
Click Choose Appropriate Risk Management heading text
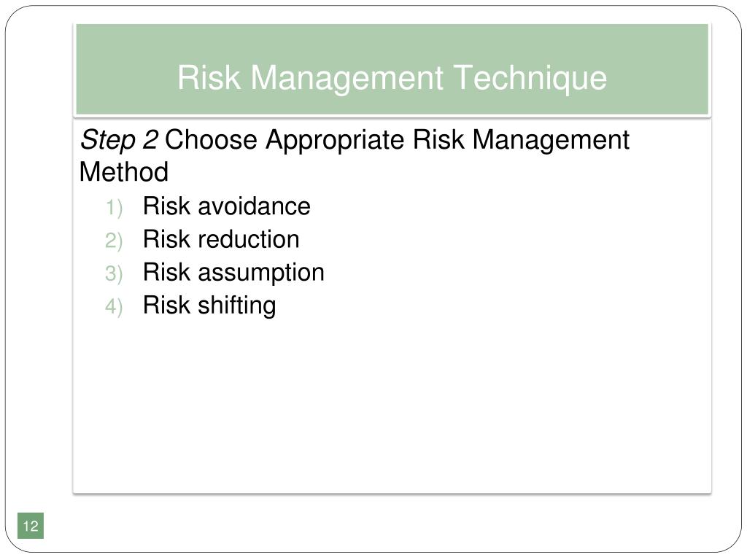(x=398, y=141)
